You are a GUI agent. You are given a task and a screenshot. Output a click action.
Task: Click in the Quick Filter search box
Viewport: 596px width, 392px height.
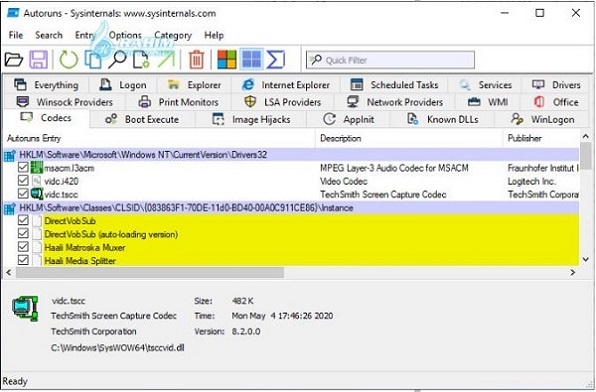point(390,60)
